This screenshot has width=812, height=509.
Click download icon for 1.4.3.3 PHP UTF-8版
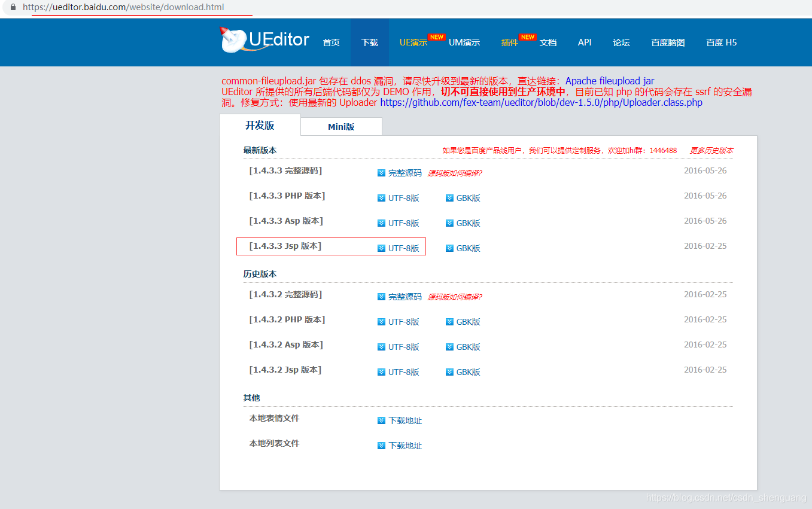[381, 198]
